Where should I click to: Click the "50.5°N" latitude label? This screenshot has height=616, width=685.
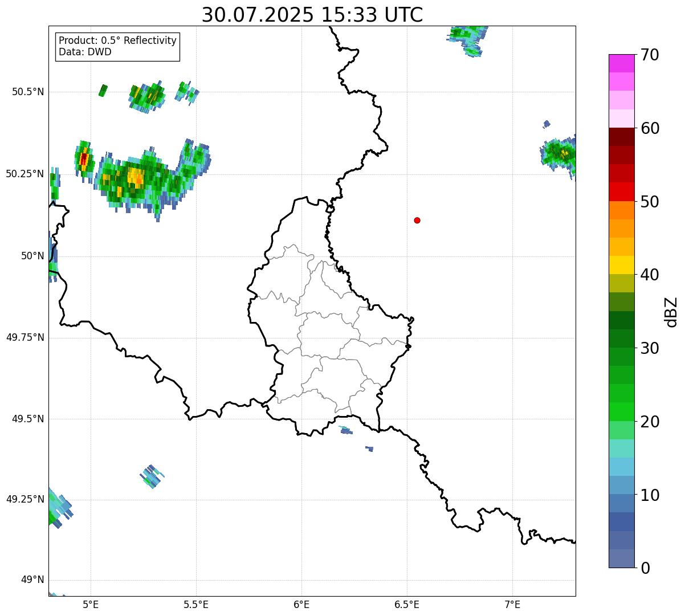28,92
